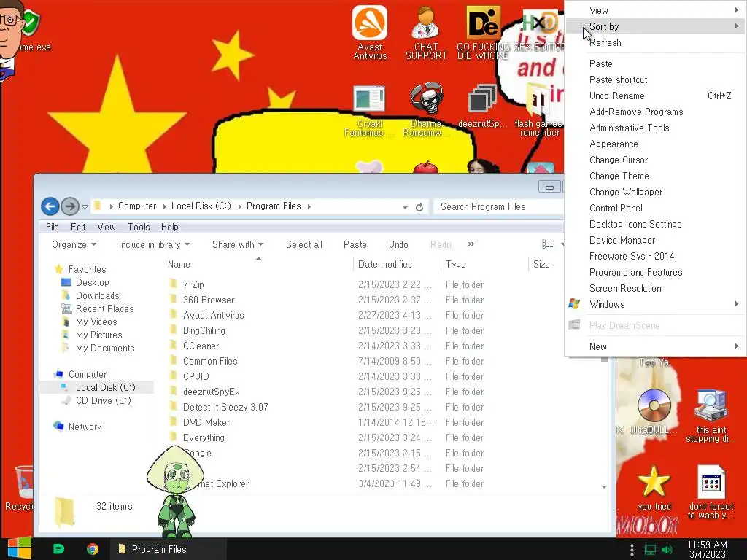
Task: Click Undo in Explorer toolbar
Action: pyautogui.click(x=398, y=244)
